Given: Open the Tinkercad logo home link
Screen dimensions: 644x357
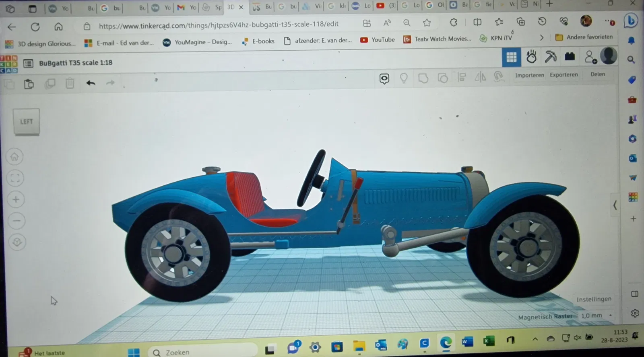Looking at the screenshot, I should click(9, 64).
